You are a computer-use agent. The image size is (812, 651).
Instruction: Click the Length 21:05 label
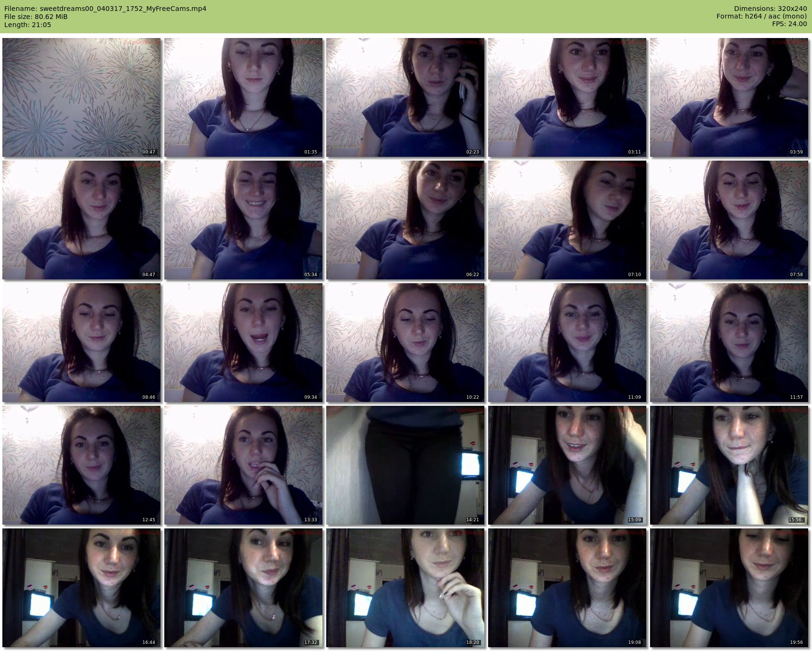coord(28,25)
